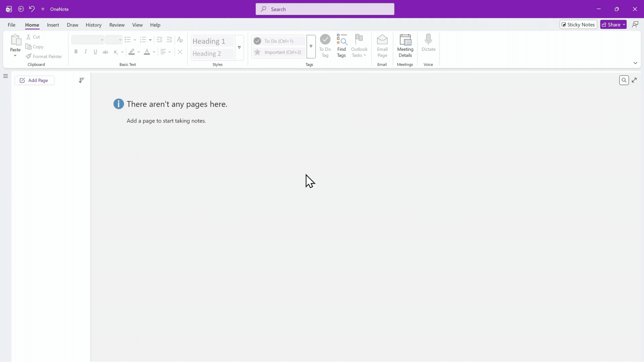This screenshot has height=362, width=644.
Task: Click the Paste clipboard icon
Action: tap(15, 40)
